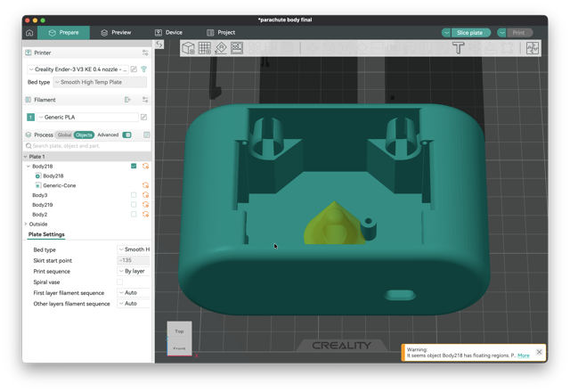The width and height of the screenshot is (570, 392).
Task: Open the Smooth High Temp Plate dropdown
Action: coord(100,82)
